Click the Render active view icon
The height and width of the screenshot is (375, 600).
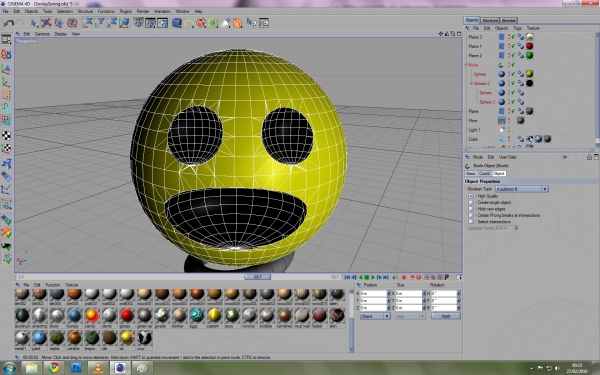coord(138,23)
